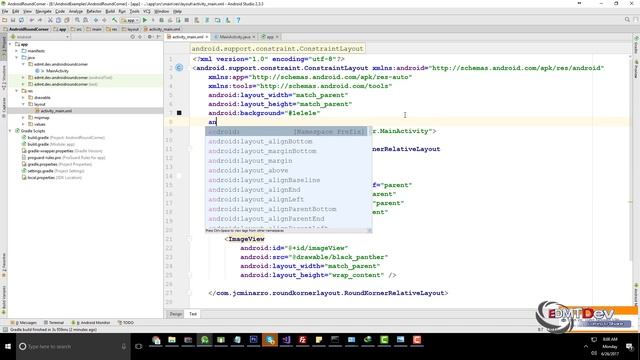
Task: Close the activity_main.xml editor tab
Action: click(207, 37)
